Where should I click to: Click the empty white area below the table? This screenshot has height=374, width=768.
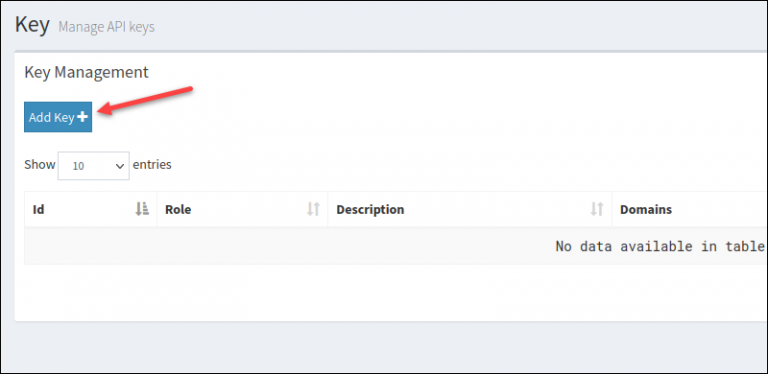click(391, 293)
